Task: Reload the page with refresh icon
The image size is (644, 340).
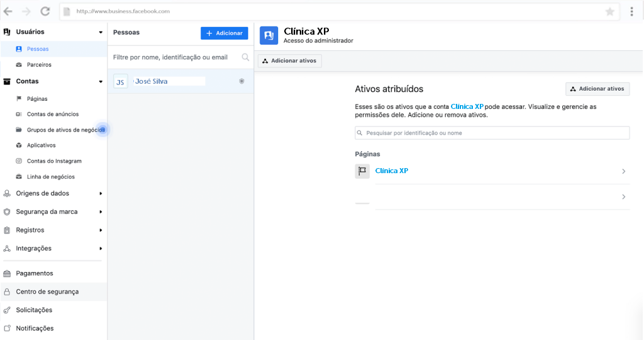Action: coord(45,11)
